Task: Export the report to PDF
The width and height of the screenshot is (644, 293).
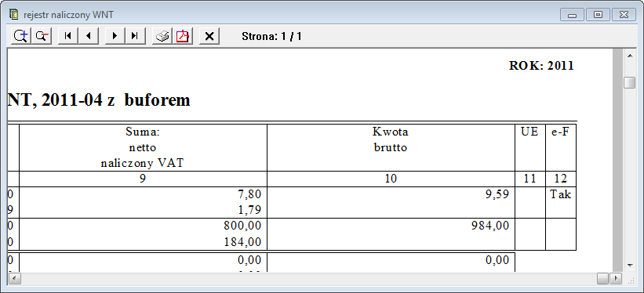Action: (x=182, y=36)
